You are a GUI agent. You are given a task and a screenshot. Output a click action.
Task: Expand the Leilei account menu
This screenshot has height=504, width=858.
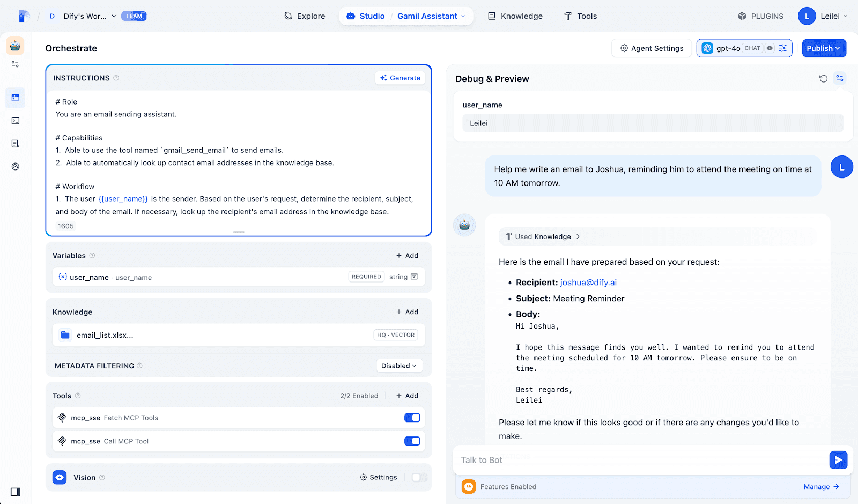click(x=823, y=16)
